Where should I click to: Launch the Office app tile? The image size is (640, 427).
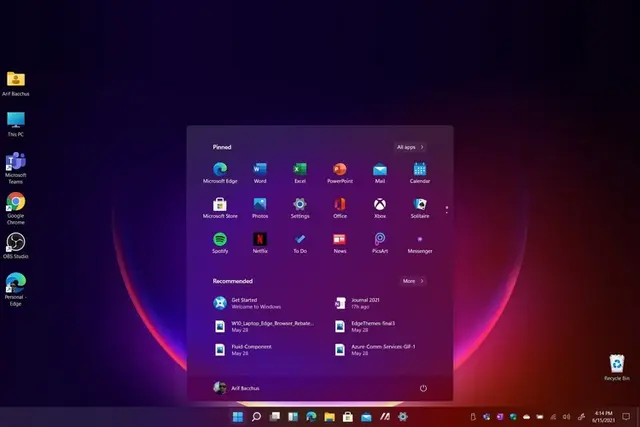pyautogui.click(x=340, y=208)
